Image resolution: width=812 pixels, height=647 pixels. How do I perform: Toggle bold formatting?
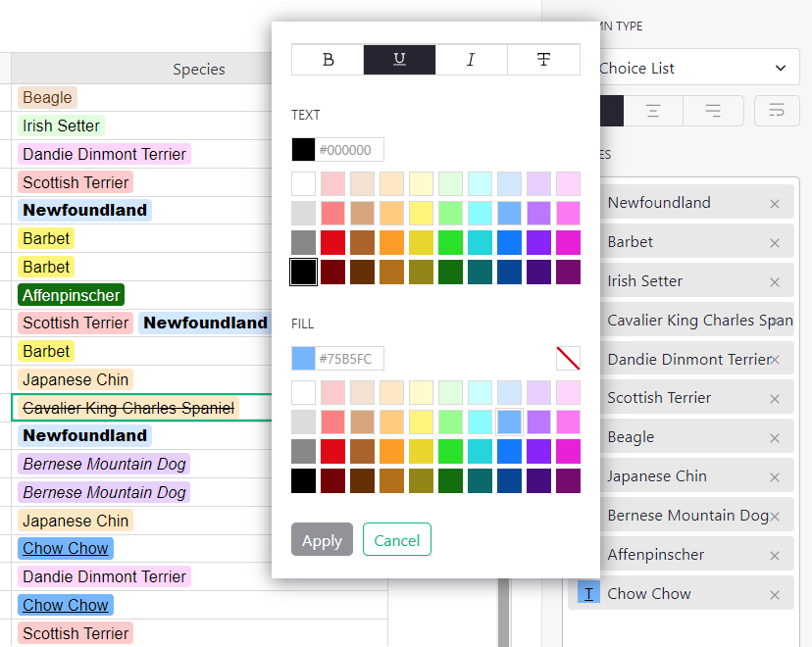pos(327,59)
